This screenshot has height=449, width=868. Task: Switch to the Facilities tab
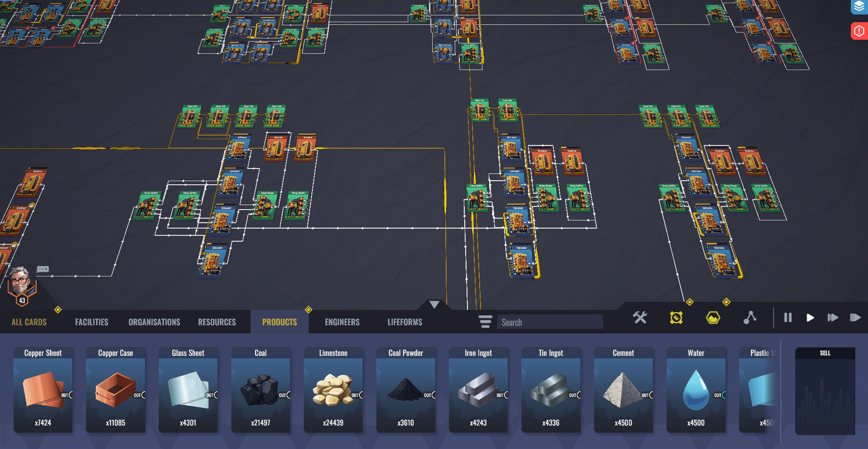(x=91, y=322)
